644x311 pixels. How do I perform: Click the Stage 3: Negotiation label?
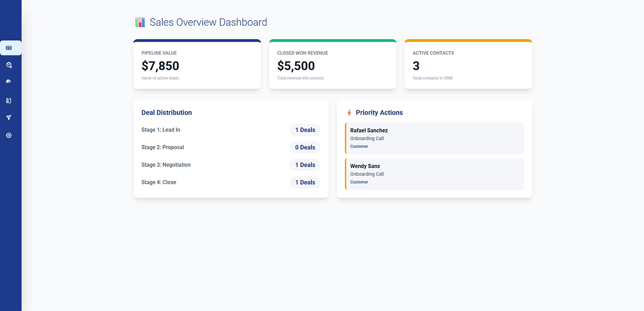click(166, 165)
